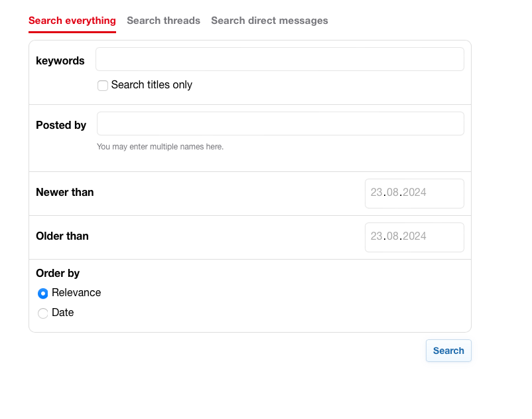Select the year in Newer than date

tap(415, 193)
